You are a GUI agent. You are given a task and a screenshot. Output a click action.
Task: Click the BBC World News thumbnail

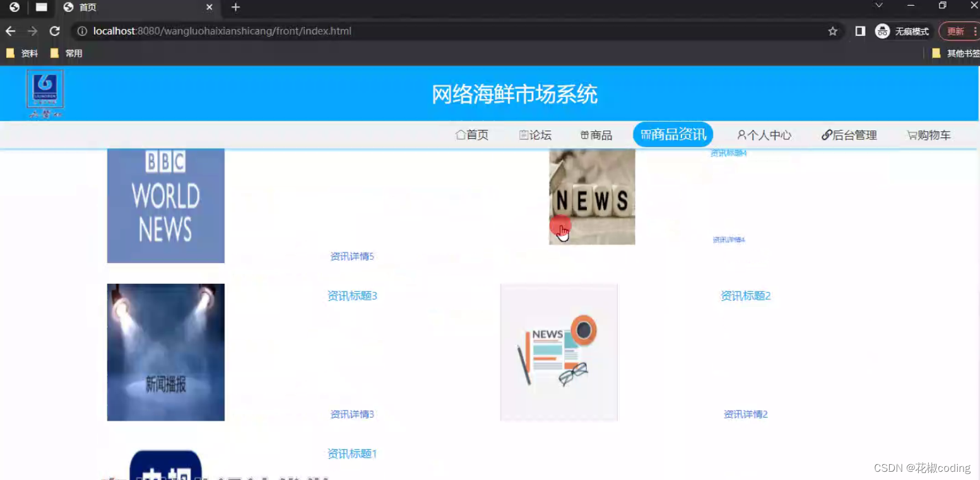pos(165,205)
